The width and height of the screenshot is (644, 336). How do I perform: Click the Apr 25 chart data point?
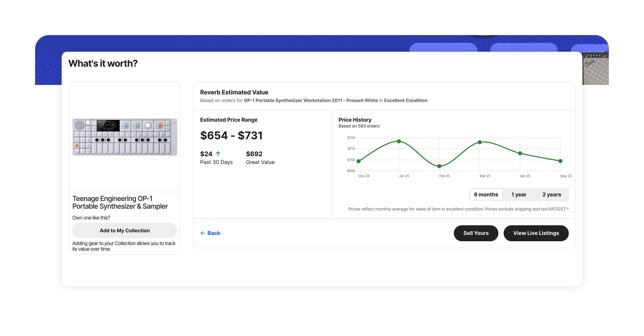pos(520,153)
